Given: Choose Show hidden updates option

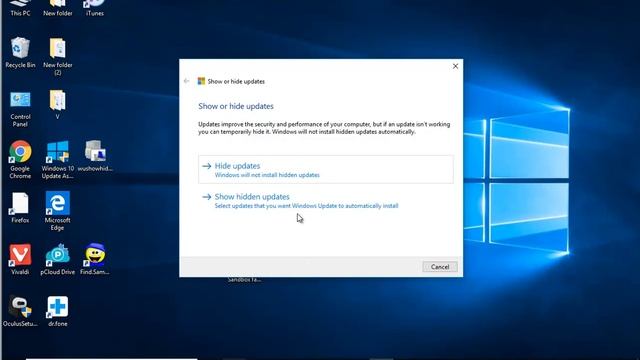Looking at the screenshot, I should pos(326,200).
